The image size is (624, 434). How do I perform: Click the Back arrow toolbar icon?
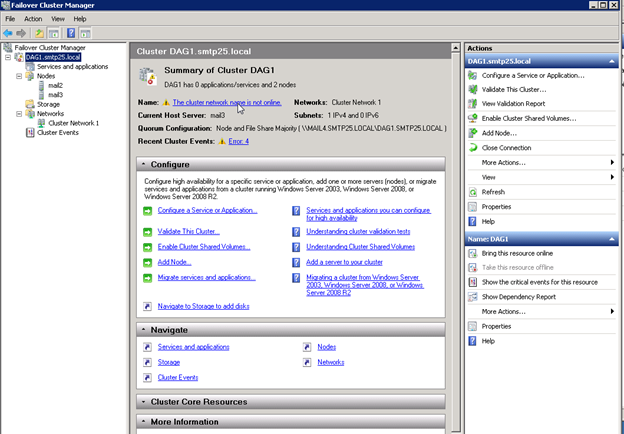click(8, 33)
